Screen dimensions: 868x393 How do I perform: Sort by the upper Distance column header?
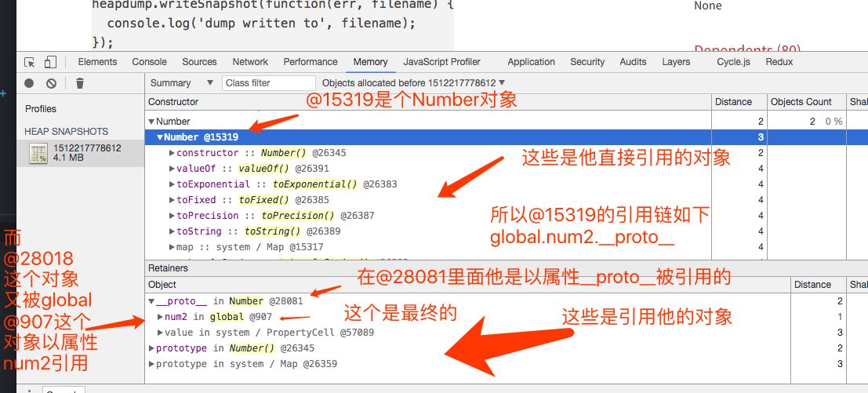coord(739,102)
